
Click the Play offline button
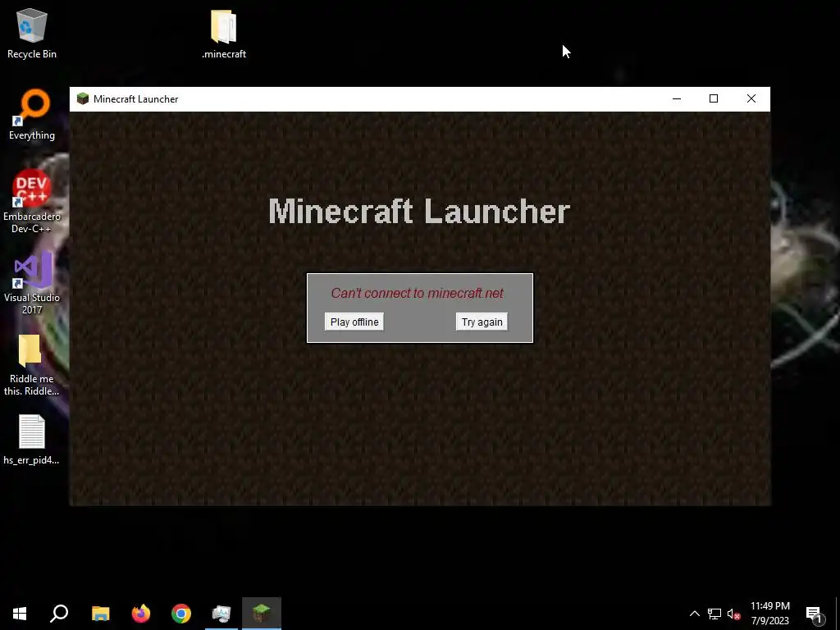tap(354, 322)
